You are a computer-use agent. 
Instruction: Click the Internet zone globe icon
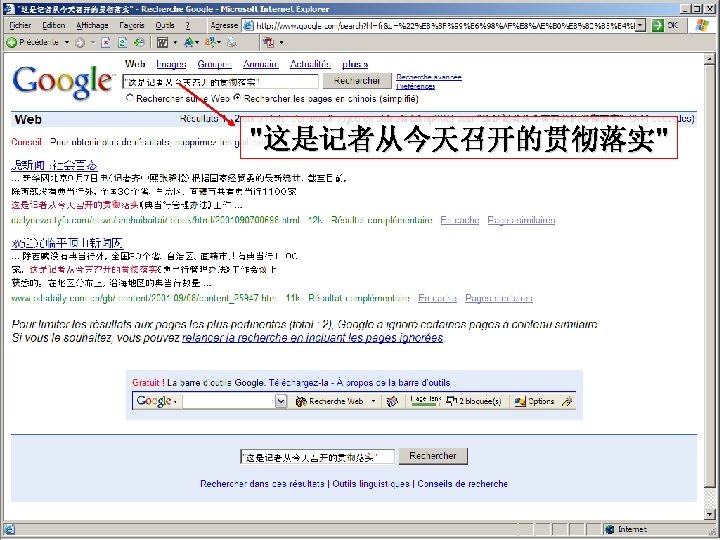[x=609, y=529]
